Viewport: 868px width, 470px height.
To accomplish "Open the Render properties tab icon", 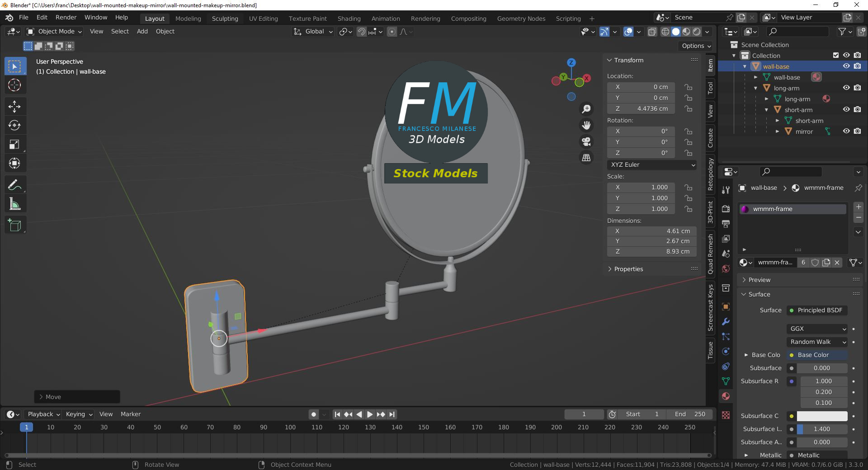I will [726, 209].
